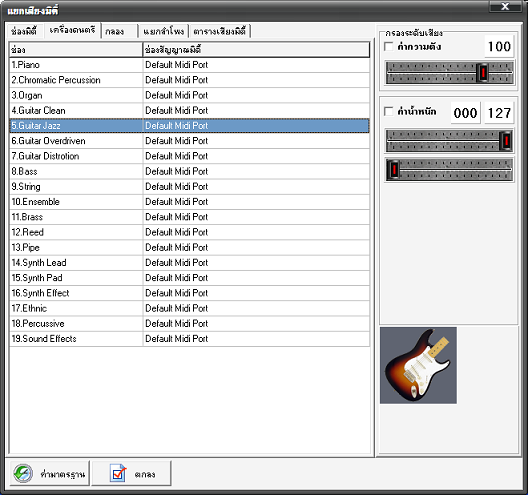Screen dimensions: 528x495
Task: Click the lower velocity slider knob
Action: tap(393, 169)
